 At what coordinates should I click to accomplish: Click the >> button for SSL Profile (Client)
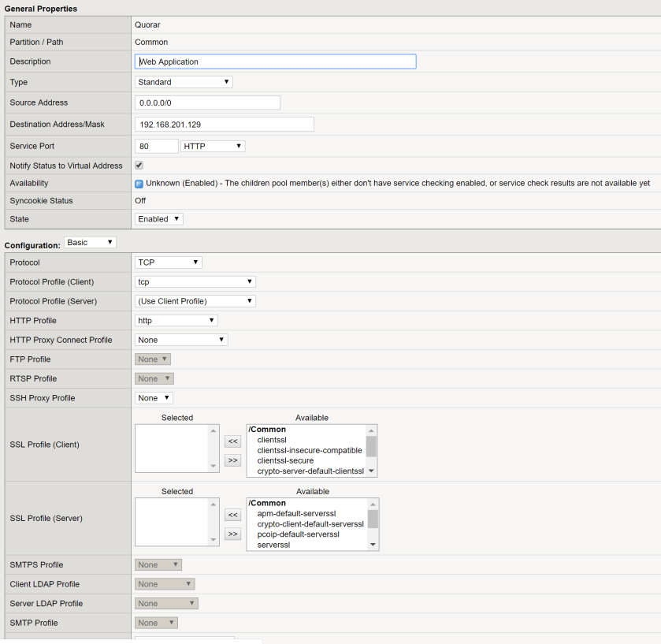pos(232,460)
